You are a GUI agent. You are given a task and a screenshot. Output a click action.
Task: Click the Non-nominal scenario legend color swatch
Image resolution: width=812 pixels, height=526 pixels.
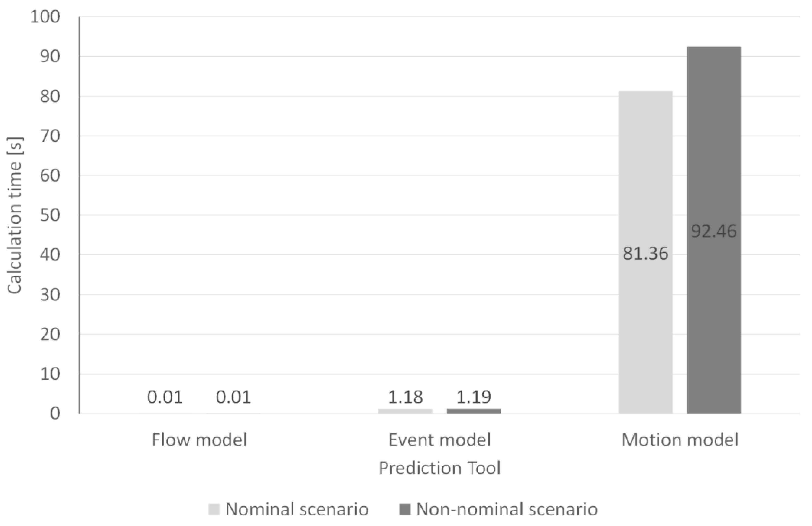coord(405,509)
